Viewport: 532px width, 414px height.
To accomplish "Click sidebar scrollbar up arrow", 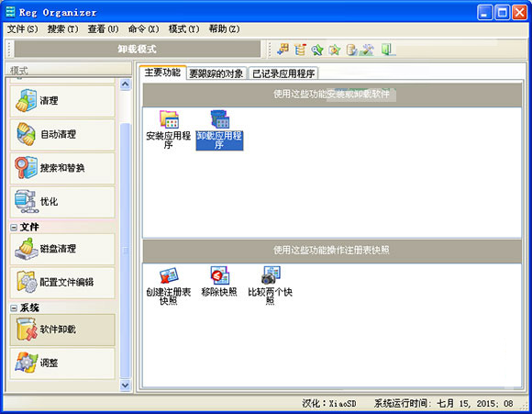I will (125, 84).
